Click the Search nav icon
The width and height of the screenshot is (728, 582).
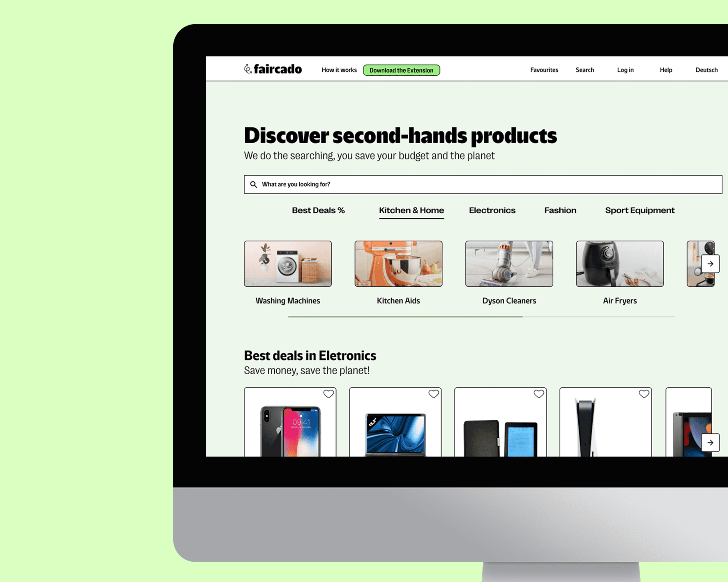click(585, 70)
